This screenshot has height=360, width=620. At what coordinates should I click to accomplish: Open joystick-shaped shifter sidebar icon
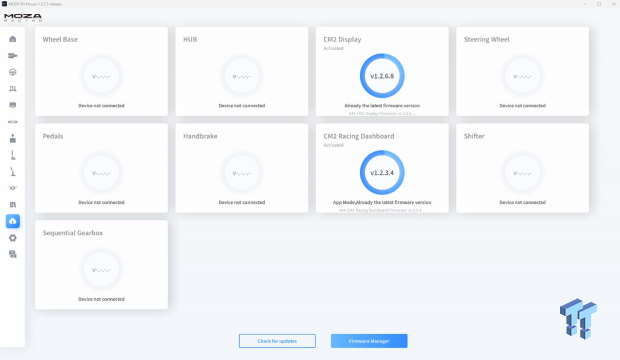(x=13, y=138)
